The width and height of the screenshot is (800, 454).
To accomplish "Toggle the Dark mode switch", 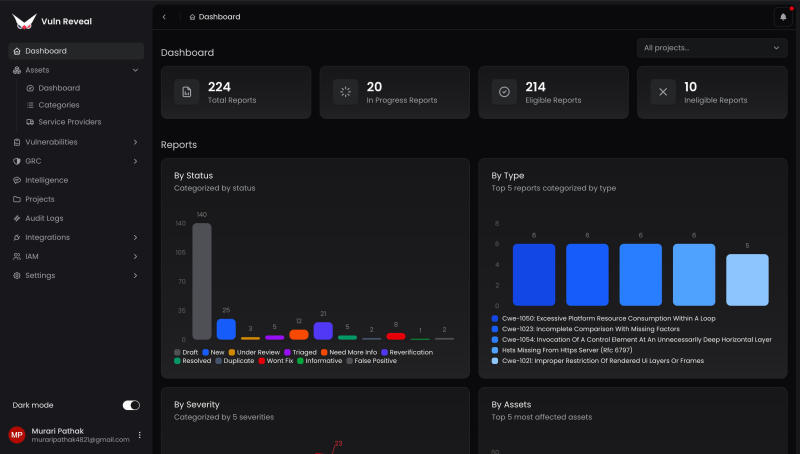I will 131,405.
